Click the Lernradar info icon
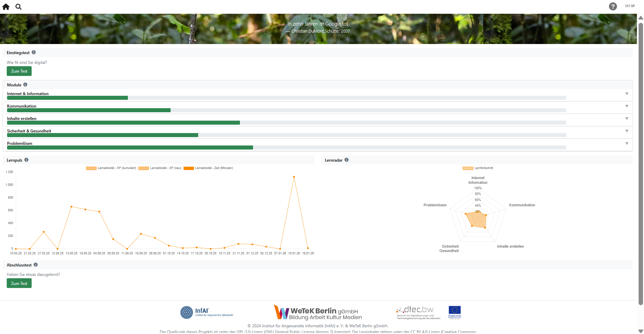644x334 pixels. [347, 160]
